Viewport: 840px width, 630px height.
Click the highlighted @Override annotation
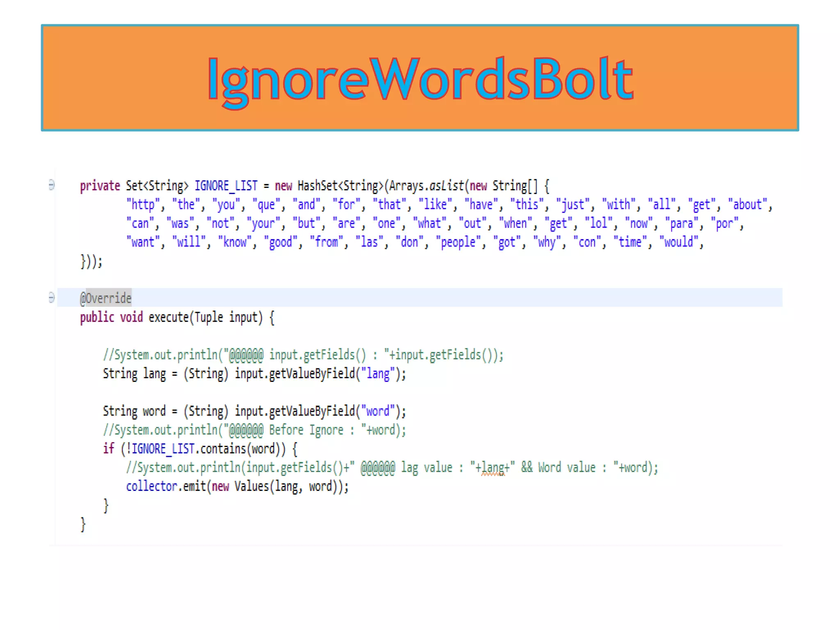coord(106,298)
